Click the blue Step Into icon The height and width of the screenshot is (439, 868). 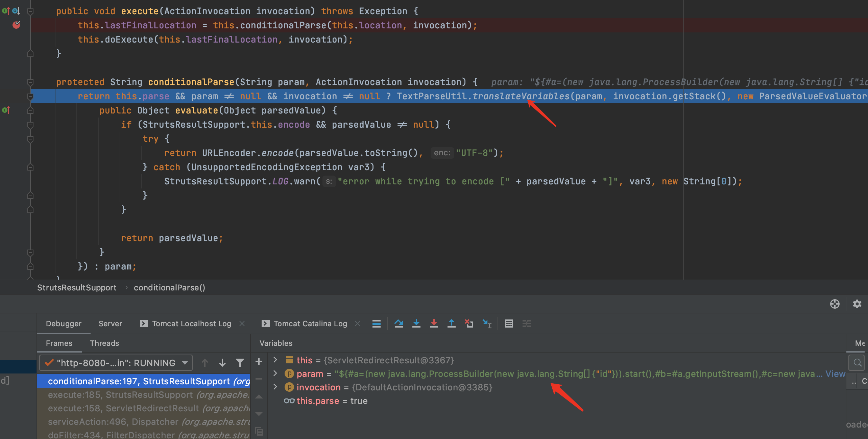(416, 324)
